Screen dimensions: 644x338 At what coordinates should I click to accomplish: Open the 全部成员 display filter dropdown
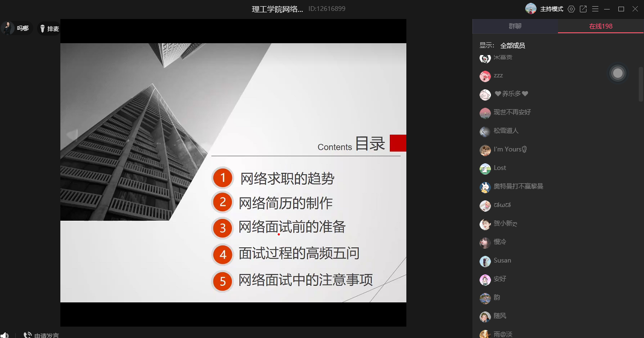coord(512,46)
